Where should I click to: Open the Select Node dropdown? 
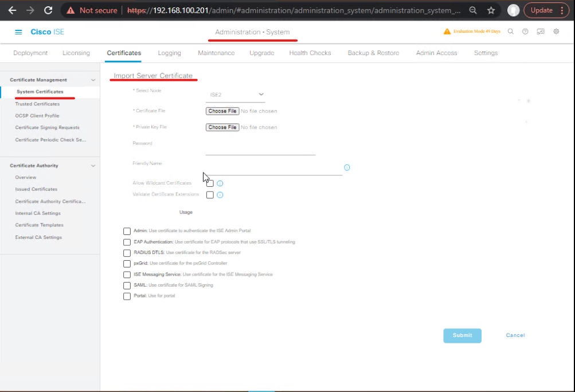point(236,95)
